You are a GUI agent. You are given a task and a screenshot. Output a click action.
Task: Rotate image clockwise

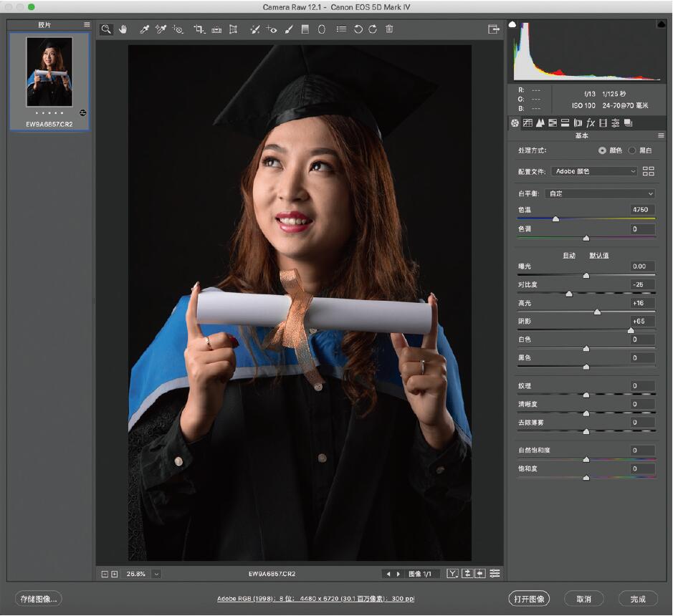tap(373, 29)
